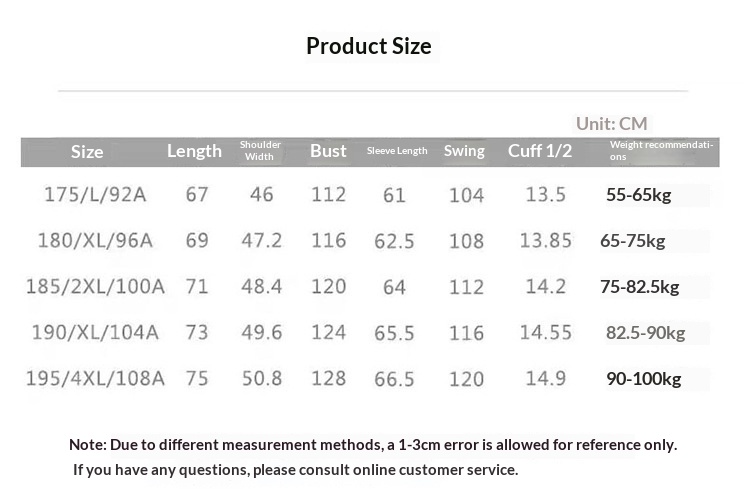The height and width of the screenshot is (489, 750).
Task: Select the Length column header
Action: tap(194, 151)
